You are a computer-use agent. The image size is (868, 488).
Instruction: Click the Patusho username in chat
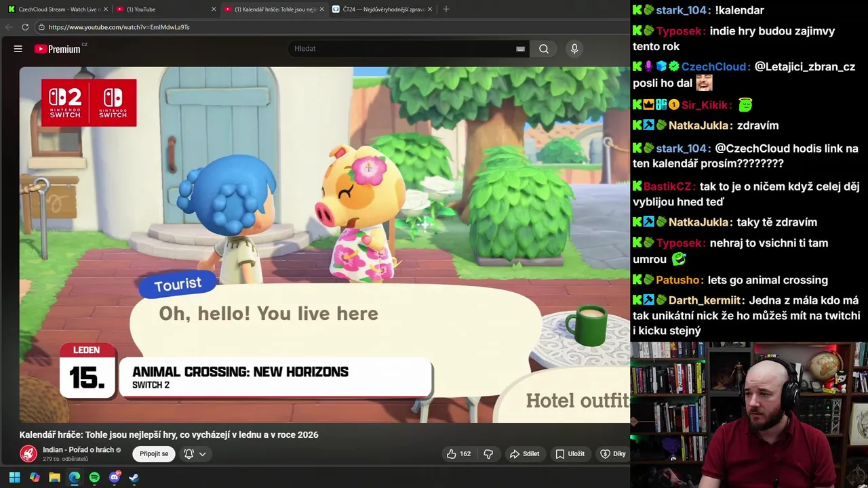tap(678, 280)
